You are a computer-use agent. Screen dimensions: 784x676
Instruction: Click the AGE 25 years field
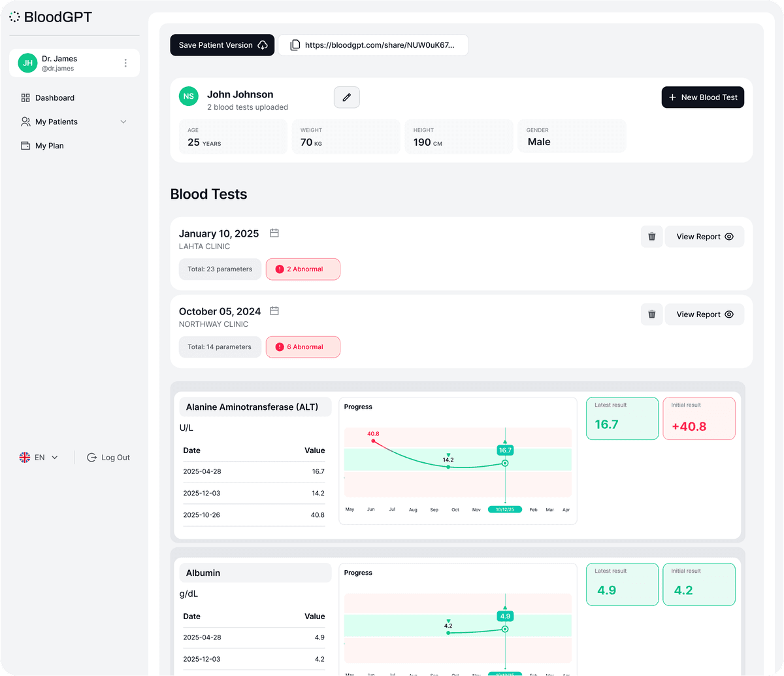[x=233, y=137]
